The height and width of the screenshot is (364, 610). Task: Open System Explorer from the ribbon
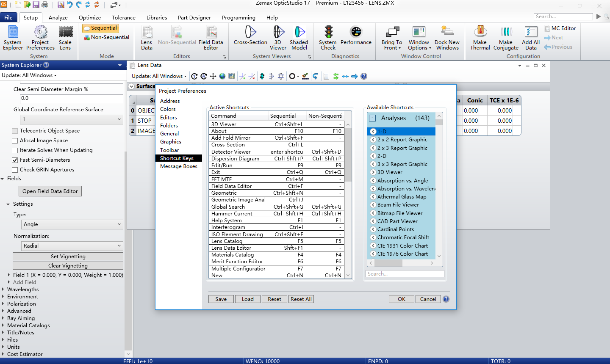pyautogui.click(x=13, y=38)
